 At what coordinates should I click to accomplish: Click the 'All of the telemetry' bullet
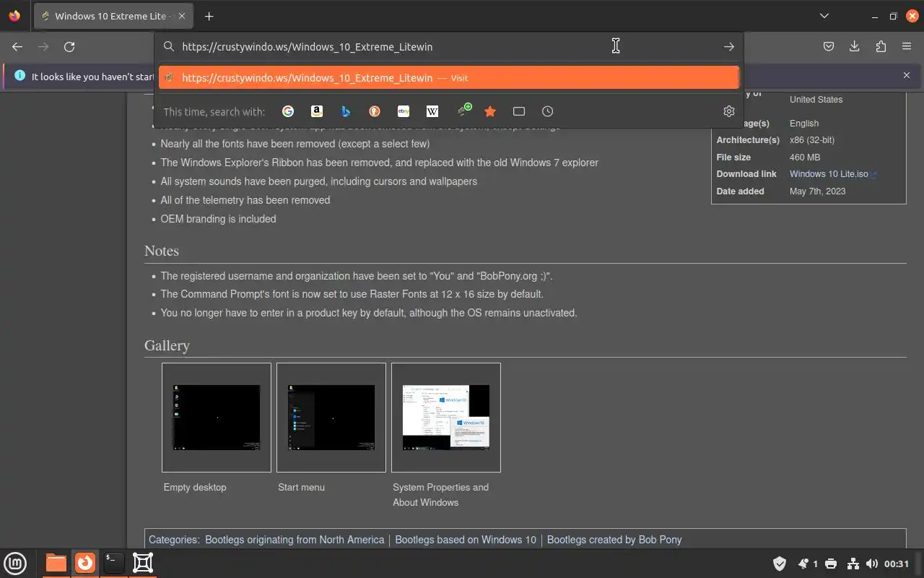(245, 200)
